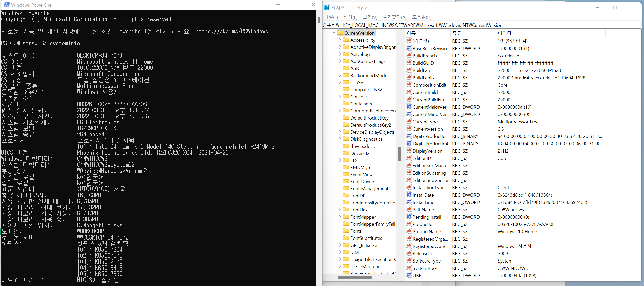This screenshot has height=286, width=644.
Task: Select the FontSubstitutes key
Action: tap(366, 238)
